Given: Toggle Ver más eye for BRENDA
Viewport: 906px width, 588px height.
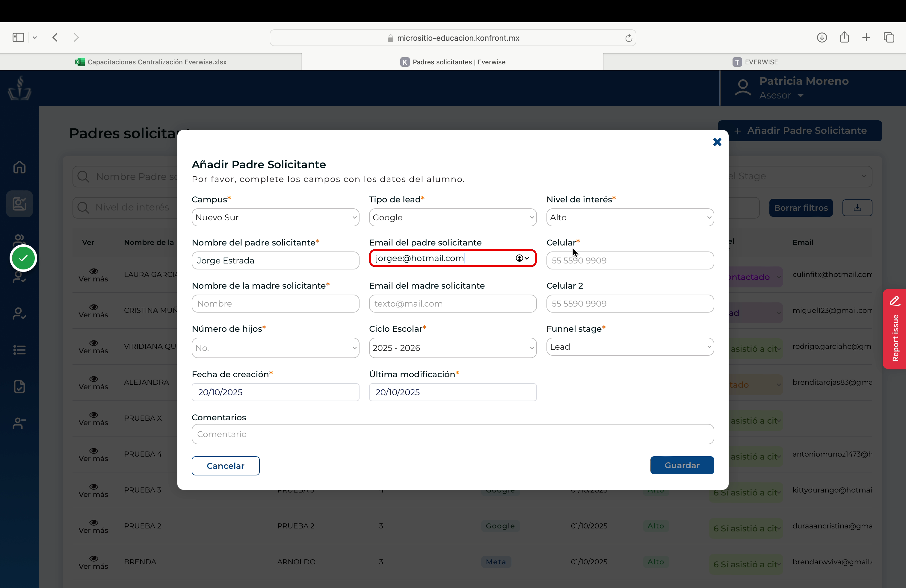Looking at the screenshot, I should [93, 559].
